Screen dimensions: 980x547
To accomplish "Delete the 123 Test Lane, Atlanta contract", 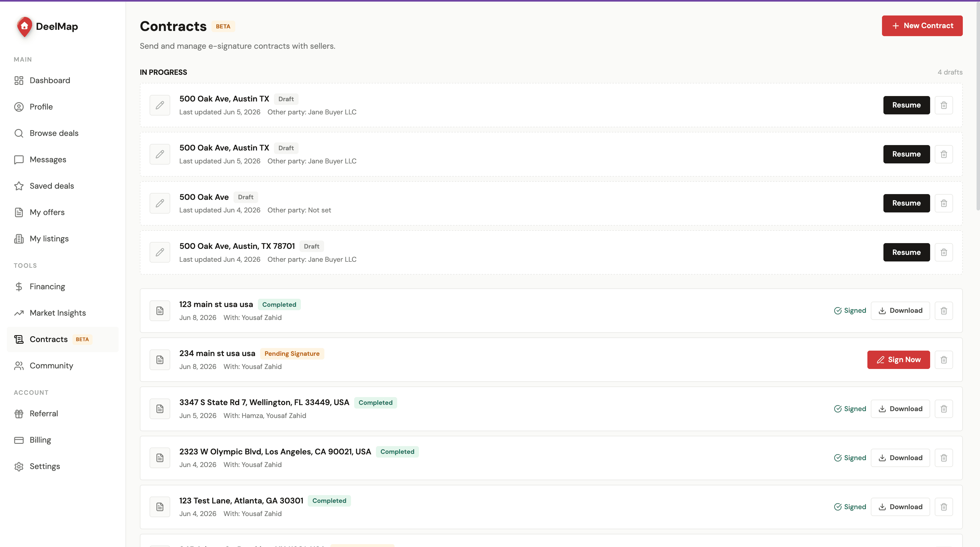I will (944, 507).
